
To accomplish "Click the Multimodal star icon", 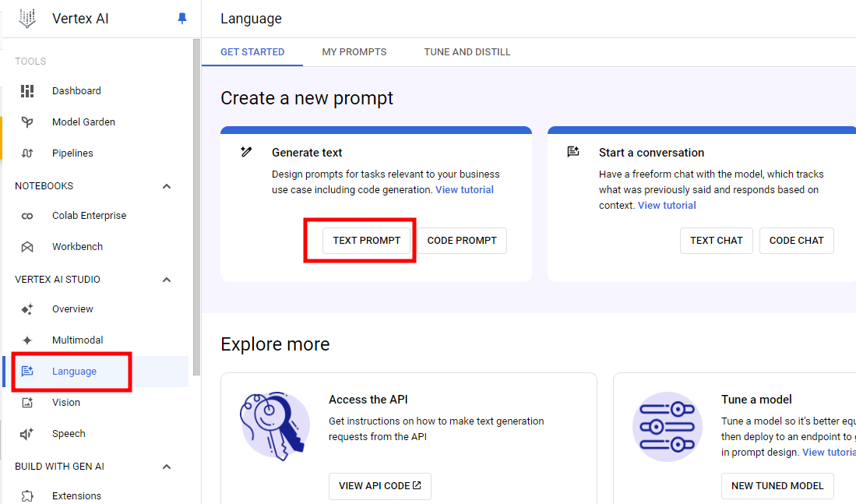I will point(27,340).
